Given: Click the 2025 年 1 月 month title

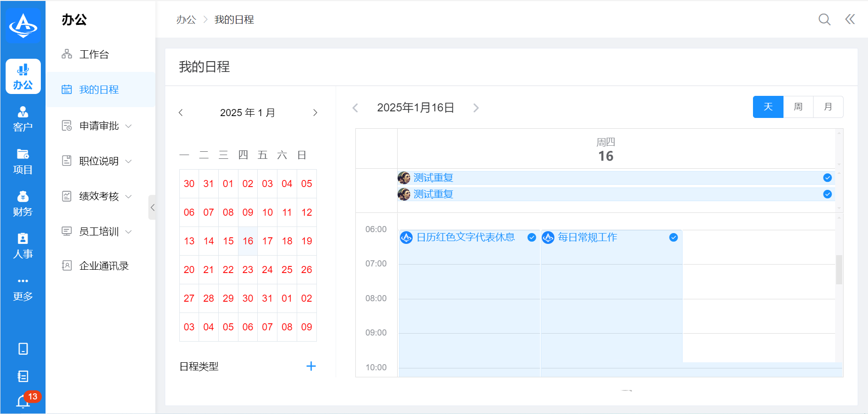Looking at the screenshot, I should pyautogui.click(x=248, y=113).
